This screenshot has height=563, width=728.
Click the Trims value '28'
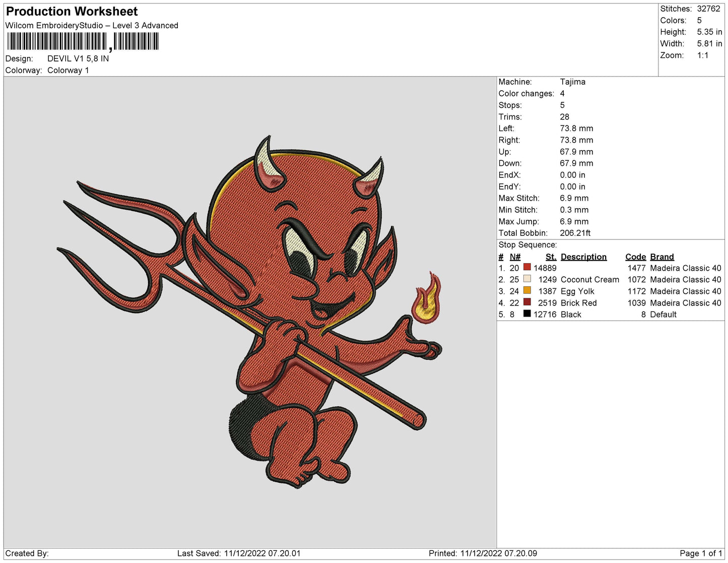[565, 116]
